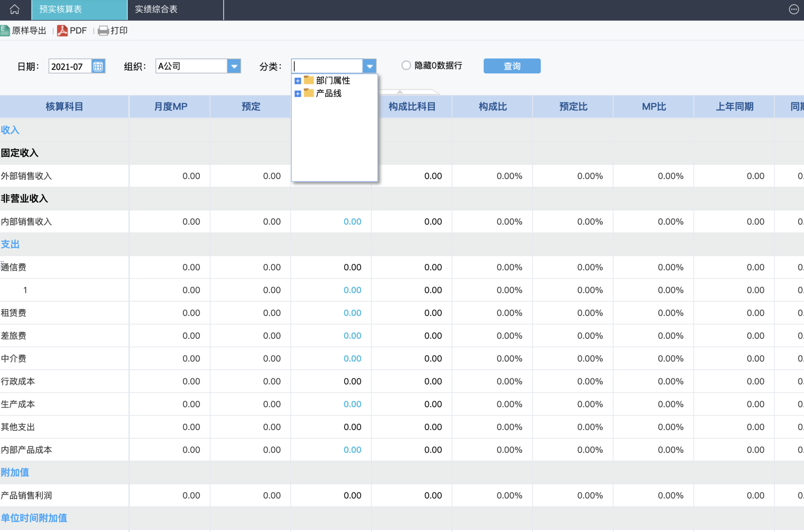Image resolution: width=804 pixels, height=532 pixels.
Task: Click blue 0.00 link in 租赁费 row
Action: pos(352,313)
